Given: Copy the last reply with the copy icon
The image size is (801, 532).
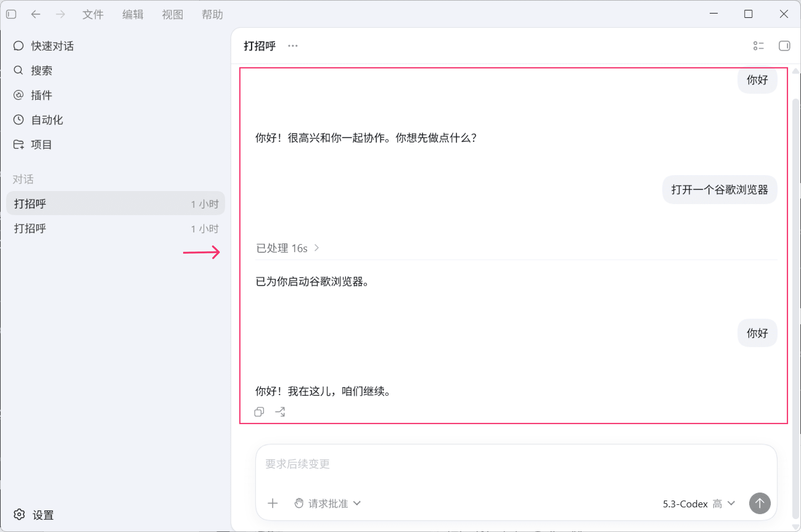Looking at the screenshot, I should coord(259,412).
